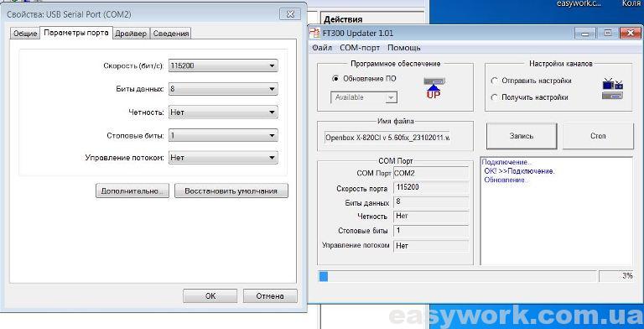Click the 'Обновление..' log line
Viewport: 644px width, 329px height.
506,180
